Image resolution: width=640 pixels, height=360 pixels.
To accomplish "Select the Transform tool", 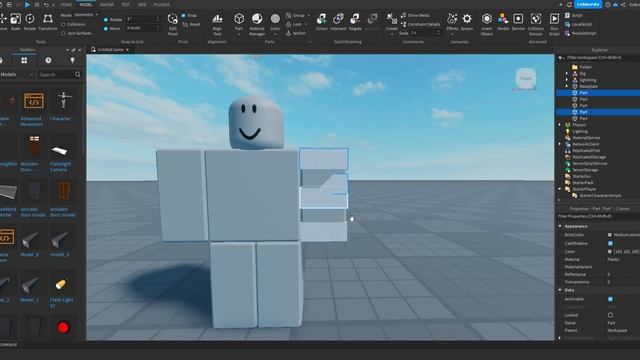I will 48,22.
